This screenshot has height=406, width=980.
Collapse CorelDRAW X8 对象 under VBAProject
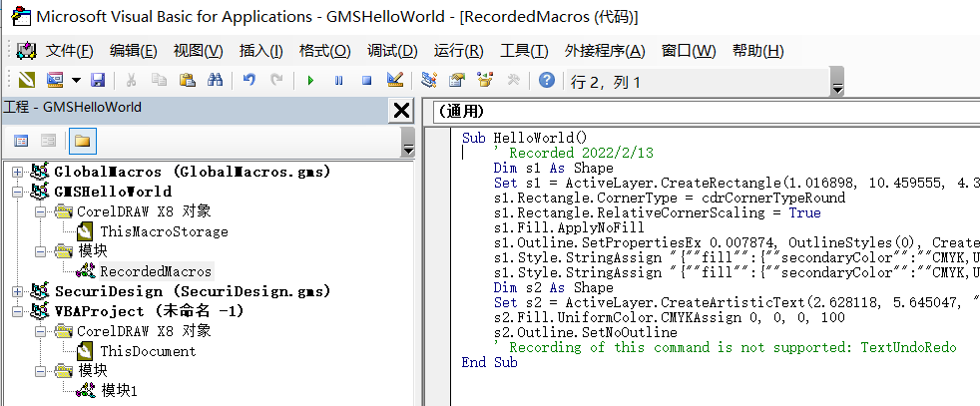tap(41, 331)
